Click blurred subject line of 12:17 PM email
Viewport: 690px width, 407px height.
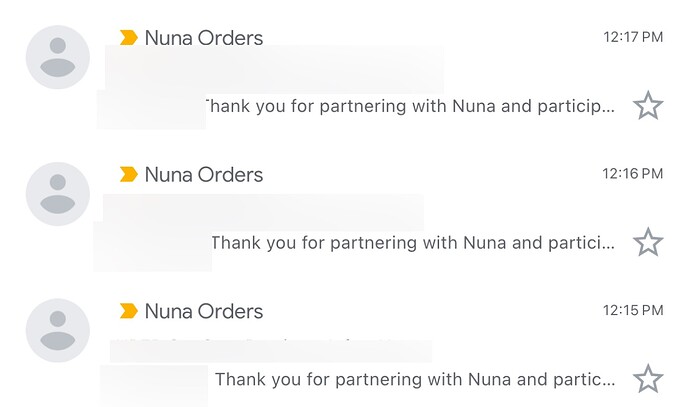pos(274,68)
